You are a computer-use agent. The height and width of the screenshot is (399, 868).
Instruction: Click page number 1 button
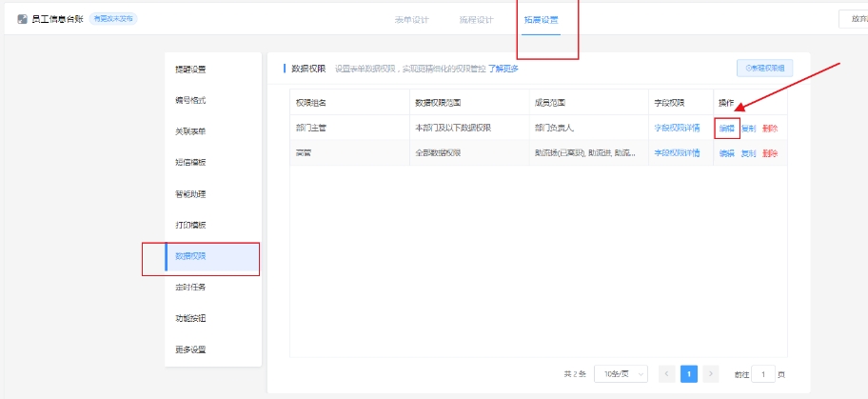[689, 374]
